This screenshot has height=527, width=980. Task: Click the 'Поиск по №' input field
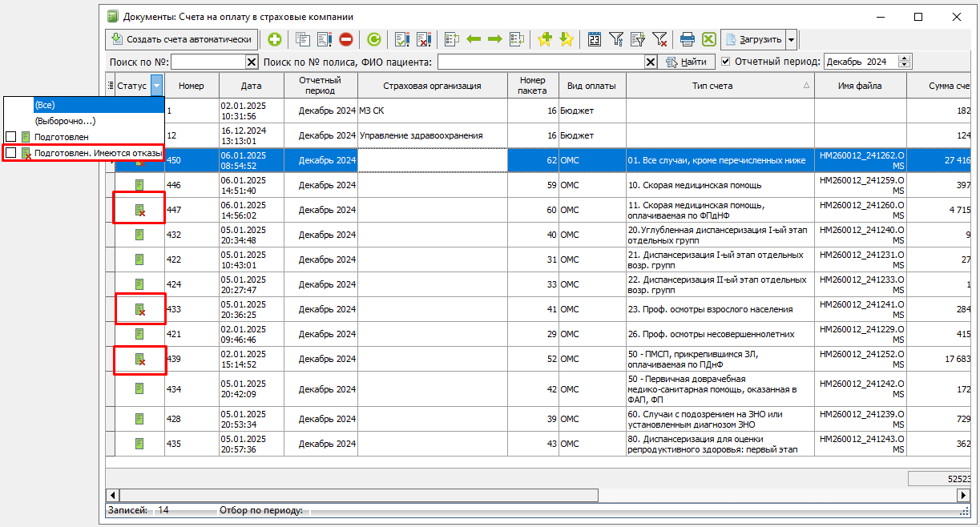coord(208,62)
